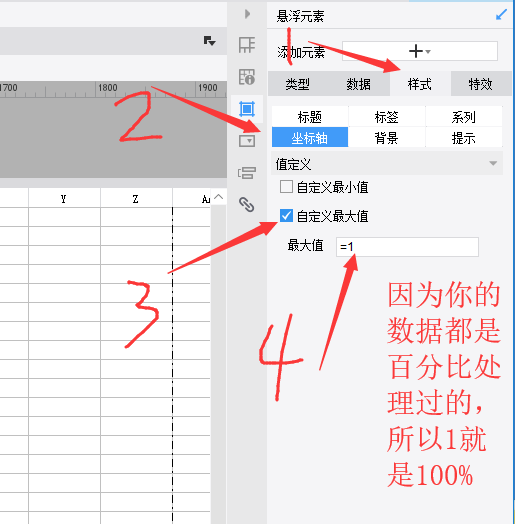Open the cell attributes icon with info badge

[x=247, y=77]
